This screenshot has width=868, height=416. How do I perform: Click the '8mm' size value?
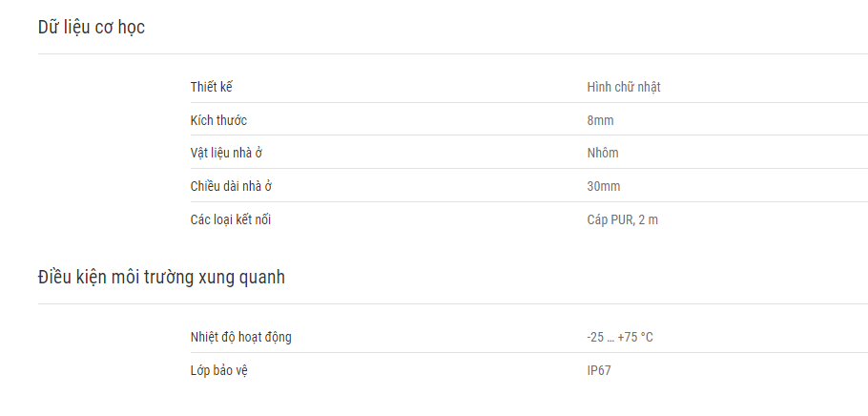point(600,120)
